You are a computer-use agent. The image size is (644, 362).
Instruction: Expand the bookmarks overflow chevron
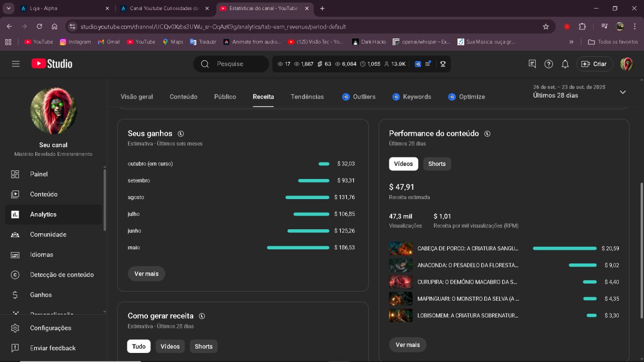(x=571, y=42)
